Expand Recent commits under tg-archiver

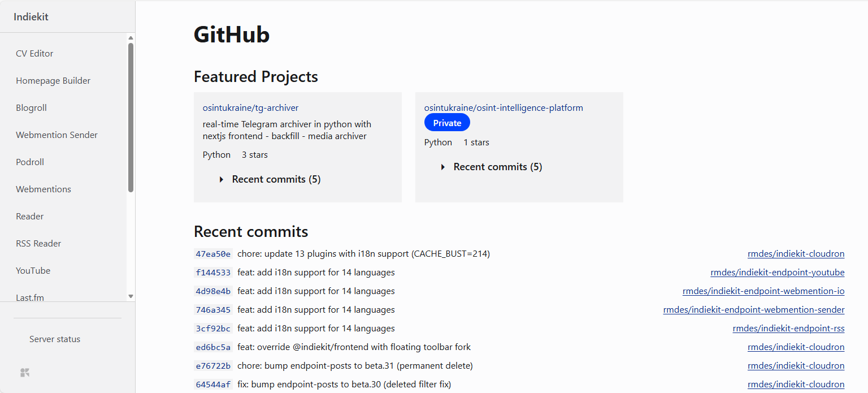[270, 179]
